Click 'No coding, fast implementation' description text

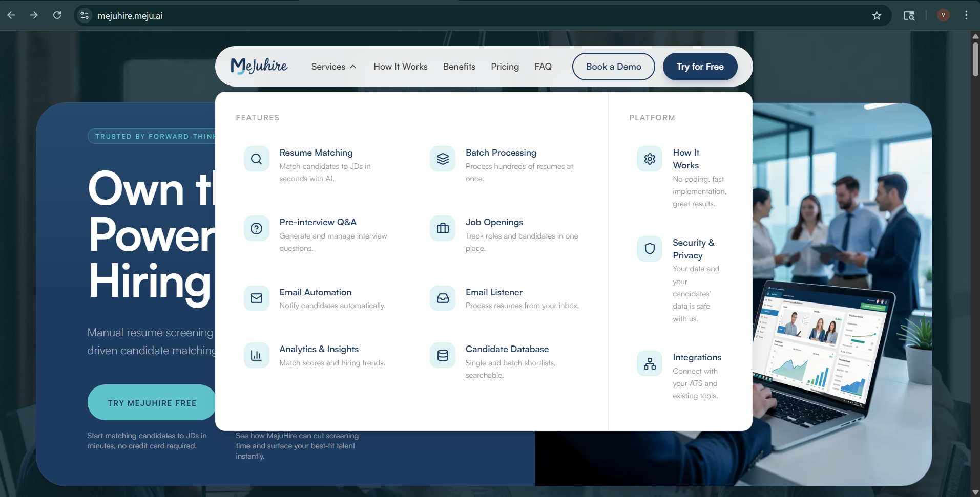(x=700, y=191)
